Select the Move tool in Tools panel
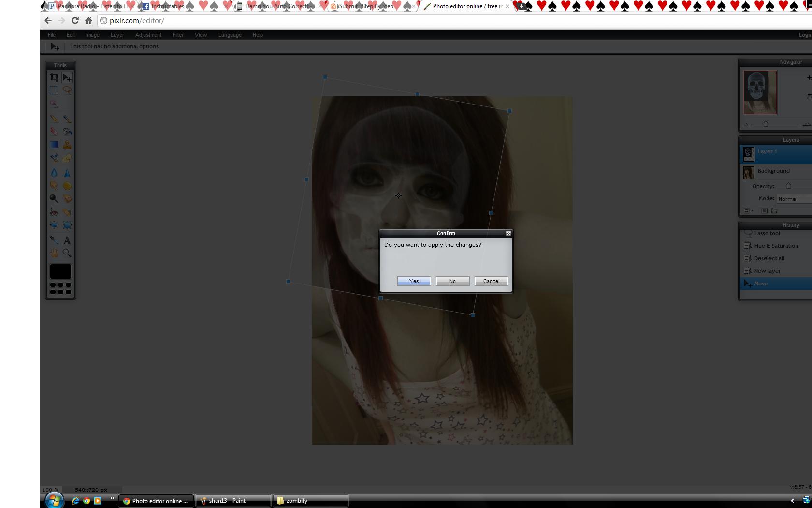This screenshot has width=812, height=508. pos(67,77)
